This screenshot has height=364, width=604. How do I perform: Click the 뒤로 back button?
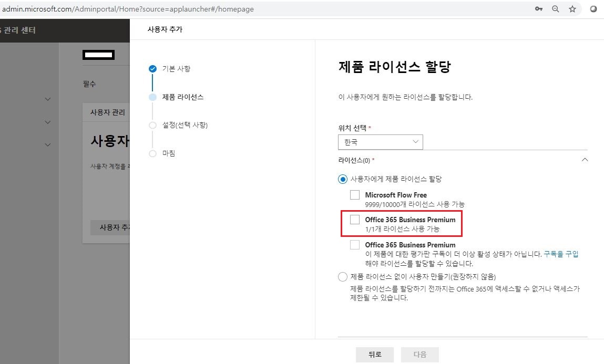coord(375,355)
